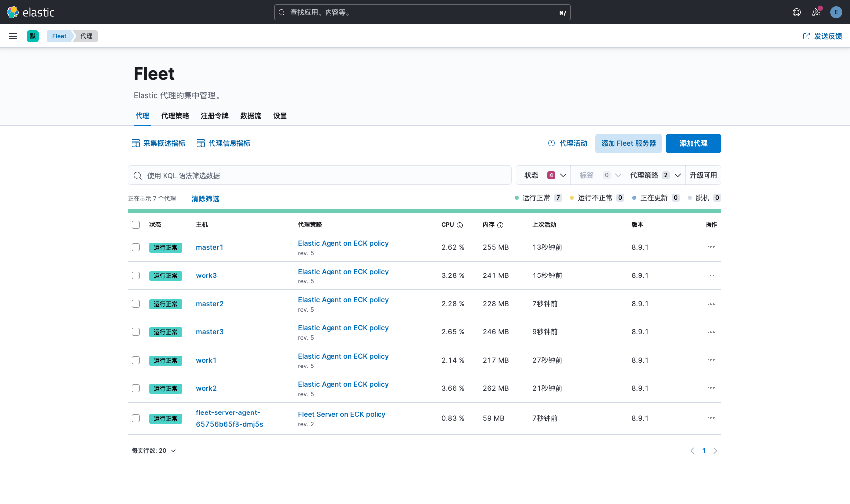Go to the previous page arrow
Image resolution: width=850 pixels, height=504 pixels.
[692, 451]
